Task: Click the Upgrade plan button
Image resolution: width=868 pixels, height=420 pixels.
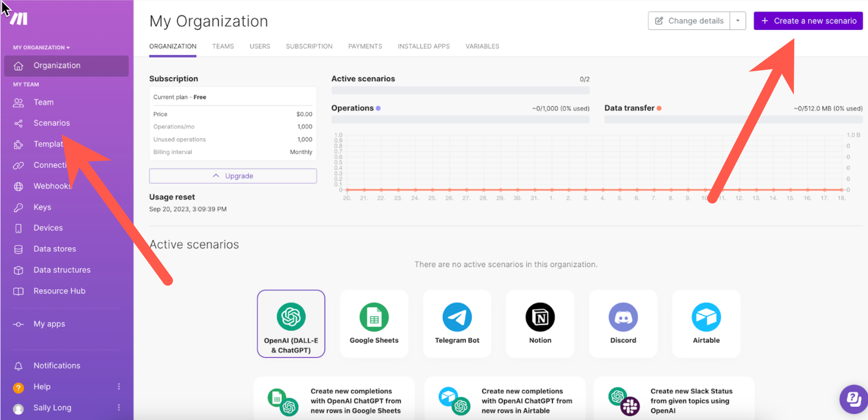Action: coord(233,176)
